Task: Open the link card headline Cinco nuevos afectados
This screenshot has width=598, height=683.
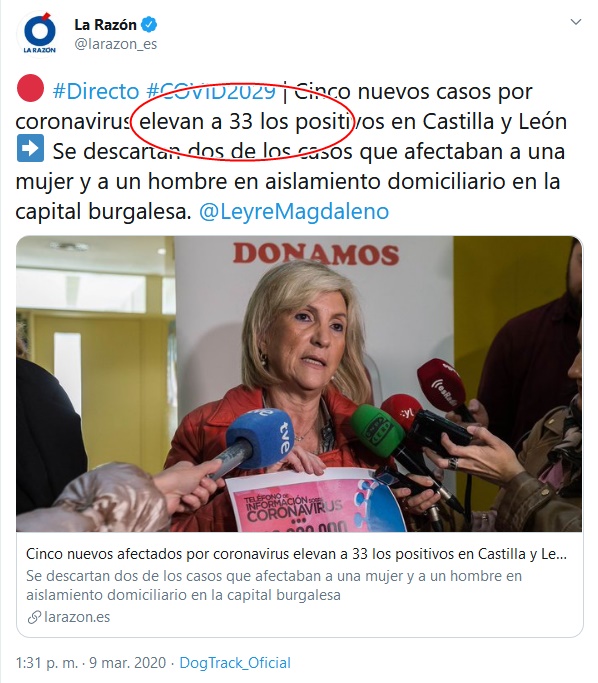Action: click(297, 554)
